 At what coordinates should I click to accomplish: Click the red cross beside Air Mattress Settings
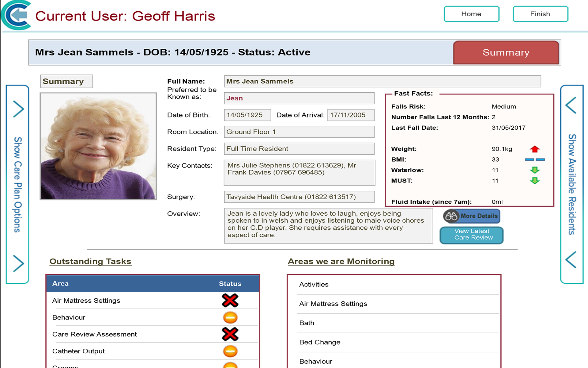click(x=230, y=301)
